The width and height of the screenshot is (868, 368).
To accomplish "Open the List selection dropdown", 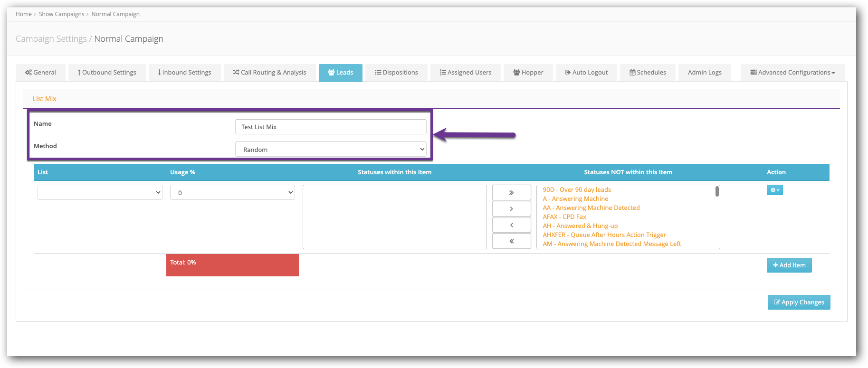I will pyautogui.click(x=100, y=192).
